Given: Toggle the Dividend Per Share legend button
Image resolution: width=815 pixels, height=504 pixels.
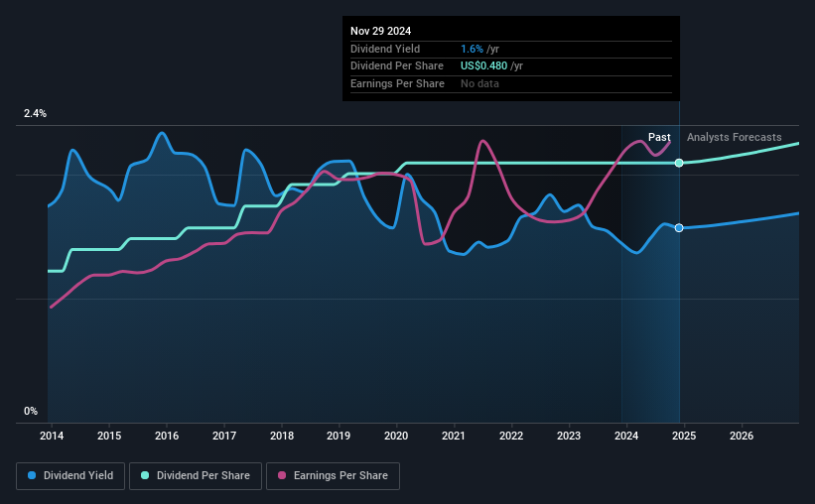Looking at the screenshot, I should click(x=196, y=476).
